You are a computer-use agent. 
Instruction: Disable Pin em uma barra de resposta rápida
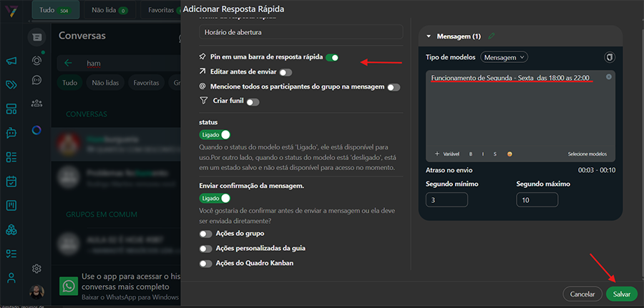click(x=331, y=57)
